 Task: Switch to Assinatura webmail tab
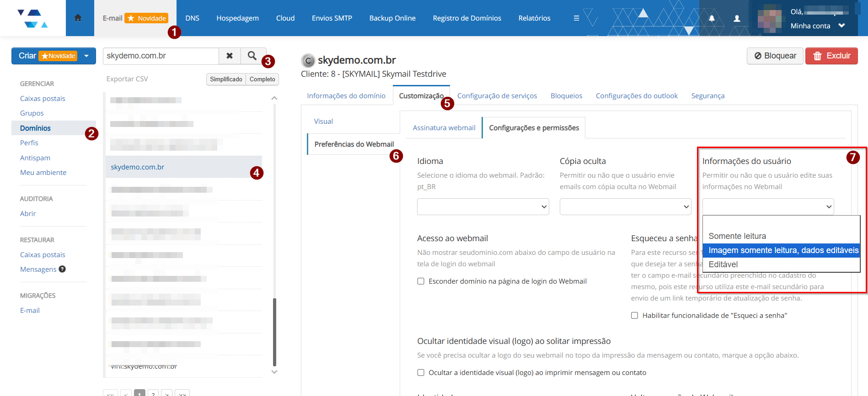tap(444, 128)
